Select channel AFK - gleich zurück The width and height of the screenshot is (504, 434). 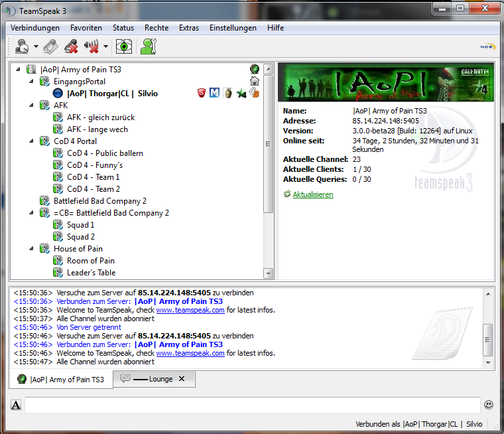click(101, 117)
